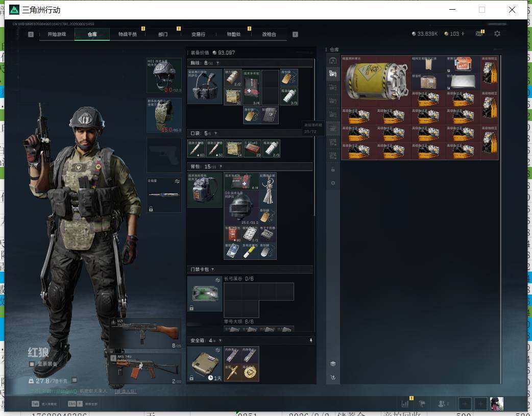Select the helmet stored in backpack
This screenshot has height=416, width=532.
click(241, 208)
